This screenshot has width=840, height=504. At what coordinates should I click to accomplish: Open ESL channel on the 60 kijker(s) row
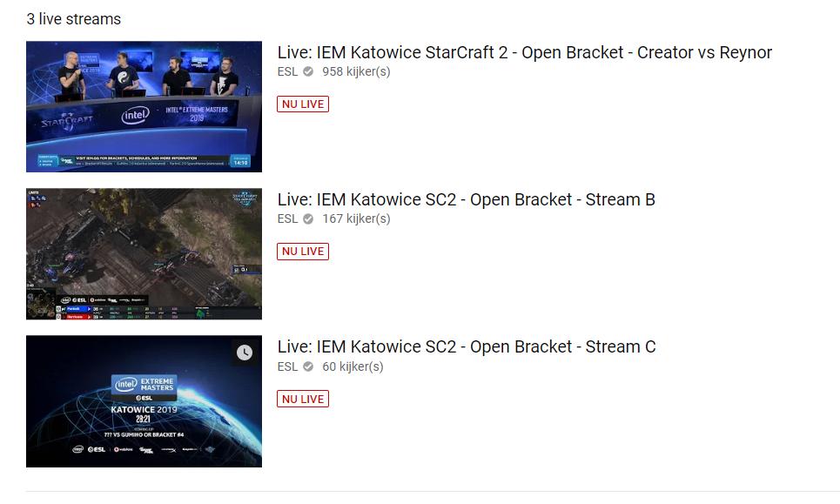pos(287,366)
